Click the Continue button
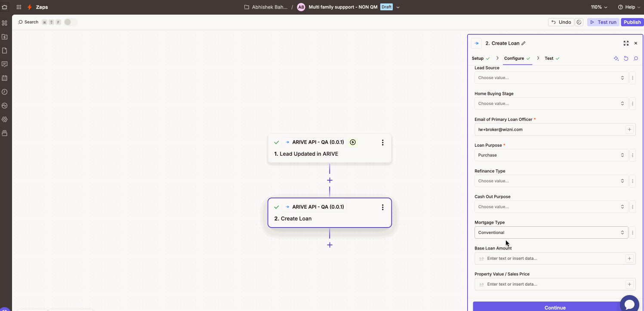 pyautogui.click(x=555, y=307)
